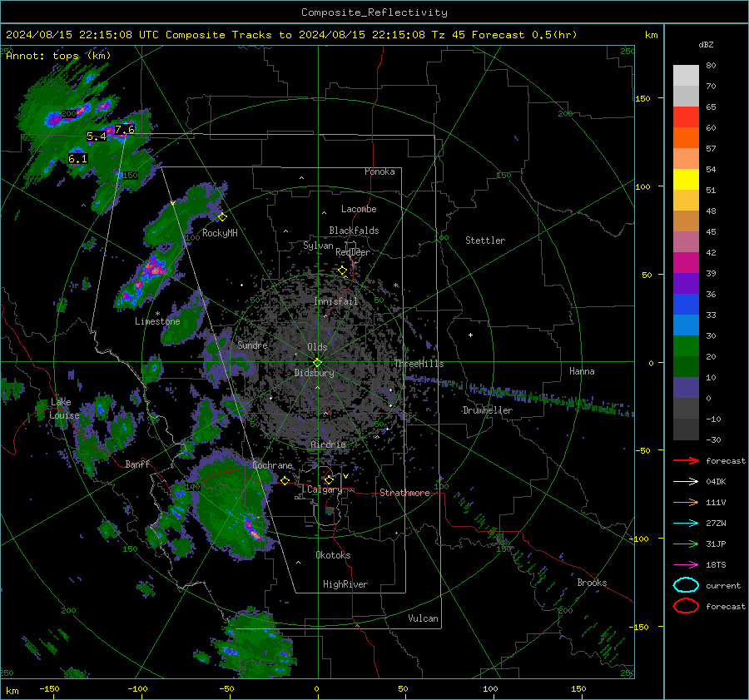Image resolution: width=749 pixels, height=700 pixels.
Task: Pick the yellow 51-54 dBZ swatch
Action: [x=686, y=179]
